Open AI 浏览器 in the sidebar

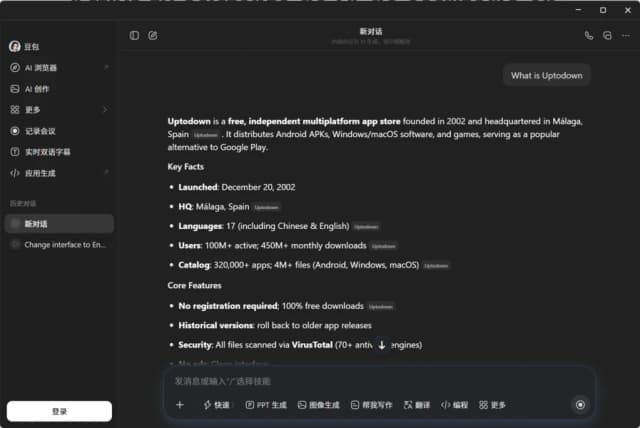click(59, 68)
